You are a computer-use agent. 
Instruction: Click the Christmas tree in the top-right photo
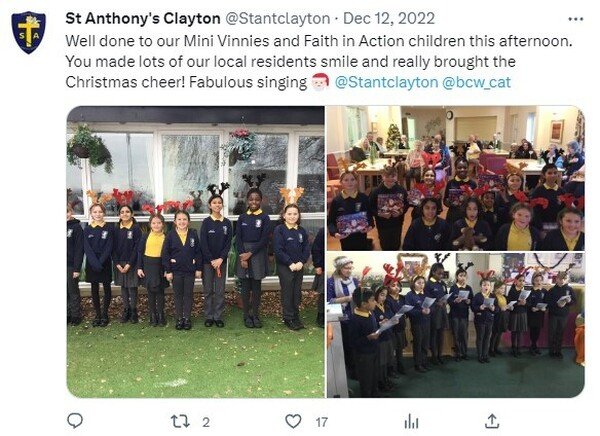pos(393,136)
